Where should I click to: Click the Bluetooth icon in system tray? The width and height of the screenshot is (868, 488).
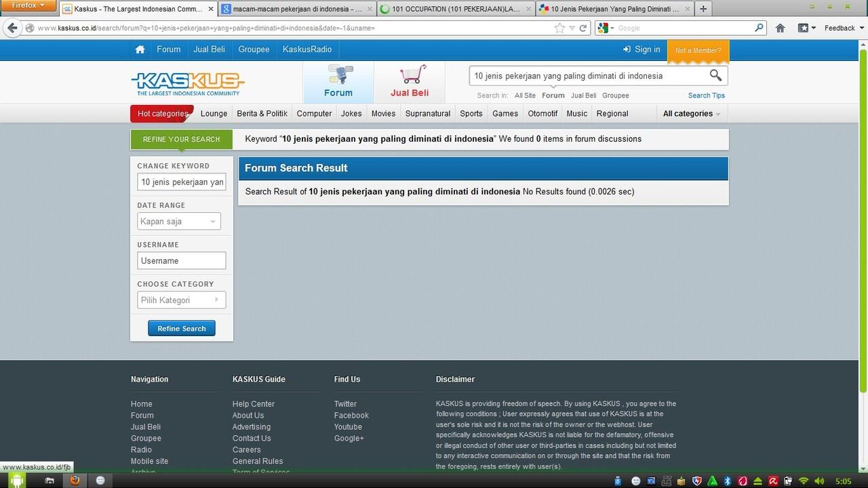pos(727,481)
